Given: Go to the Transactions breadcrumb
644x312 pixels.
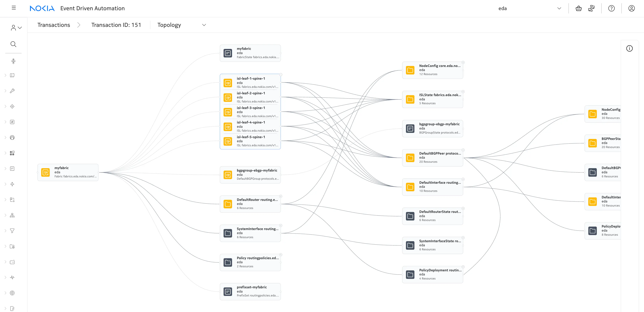Looking at the screenshot, I should (x=54, y=25).
